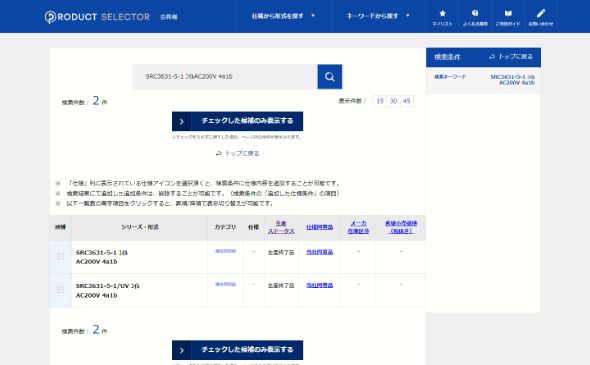Viewport: 590px width, 365px height.
Task: Open 当社同等品 link in SRC3631-5-1/UV row
Action: pyautogui.click(x=319, y=285)
